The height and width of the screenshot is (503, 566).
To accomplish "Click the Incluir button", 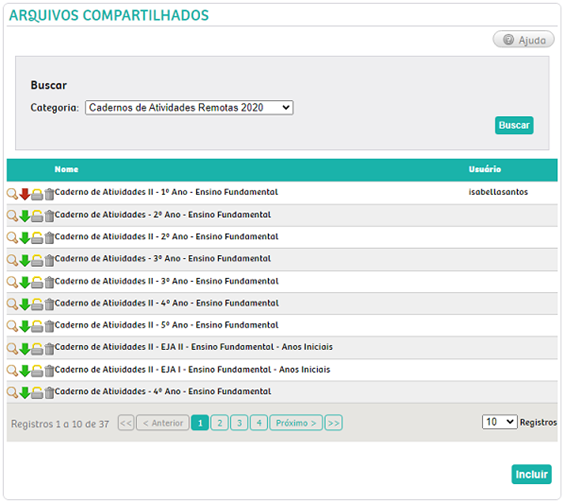I will (531, 474).
